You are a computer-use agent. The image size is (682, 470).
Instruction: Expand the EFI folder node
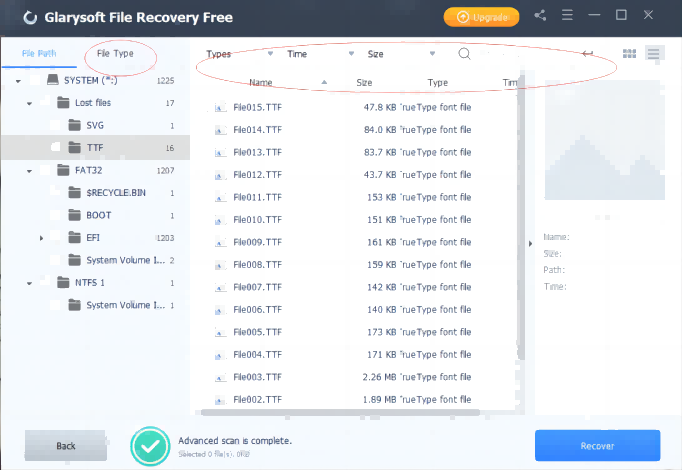[41, 238]
